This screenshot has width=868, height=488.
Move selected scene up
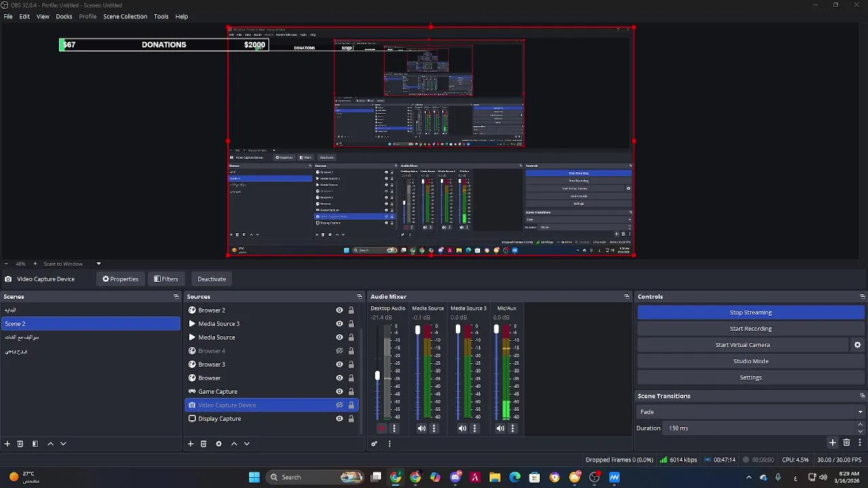click(50, 444)
